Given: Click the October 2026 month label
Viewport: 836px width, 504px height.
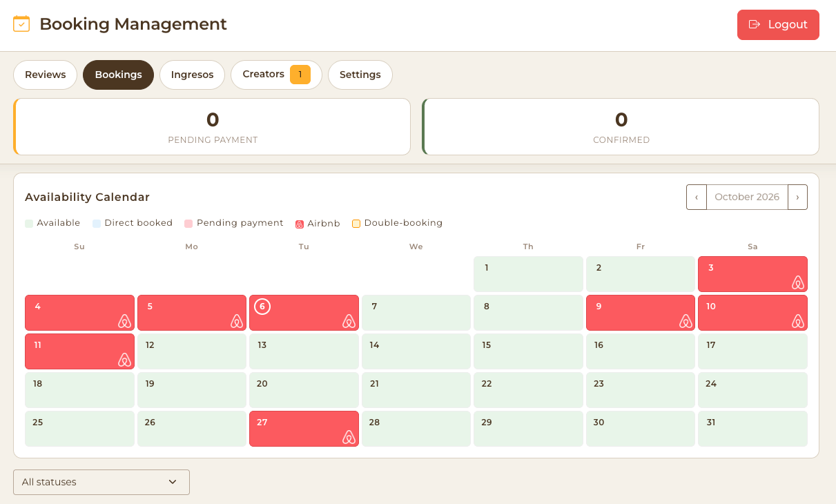Looking at the screenshot, I should click(747, 197).
